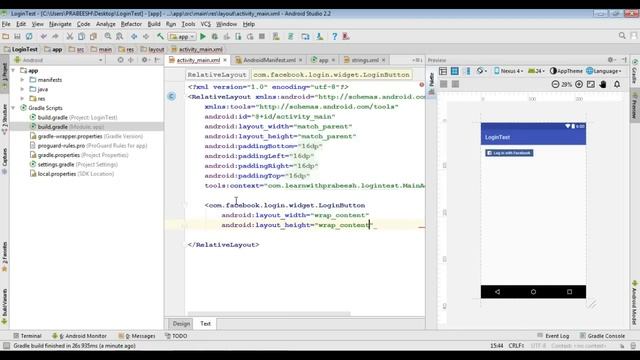Toggle the Blueprint view in Preview
The image size is (640, 360).
(x=454, y=71)
